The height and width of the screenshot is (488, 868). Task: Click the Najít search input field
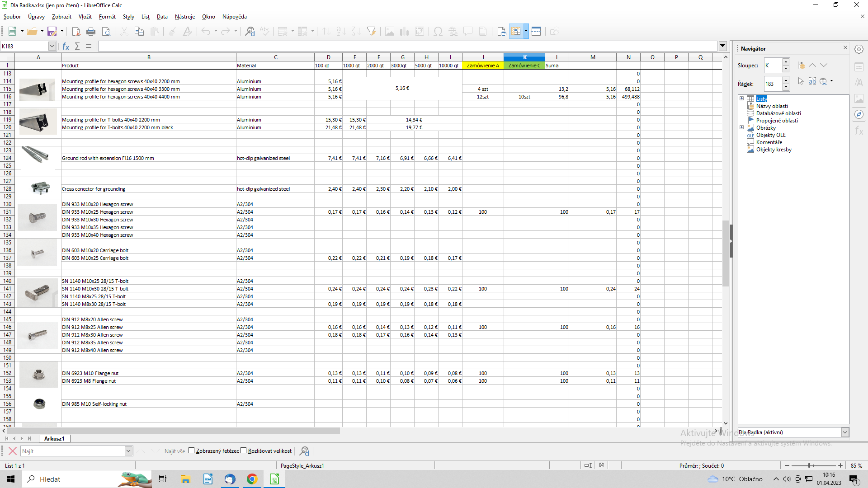coord(72,451)
